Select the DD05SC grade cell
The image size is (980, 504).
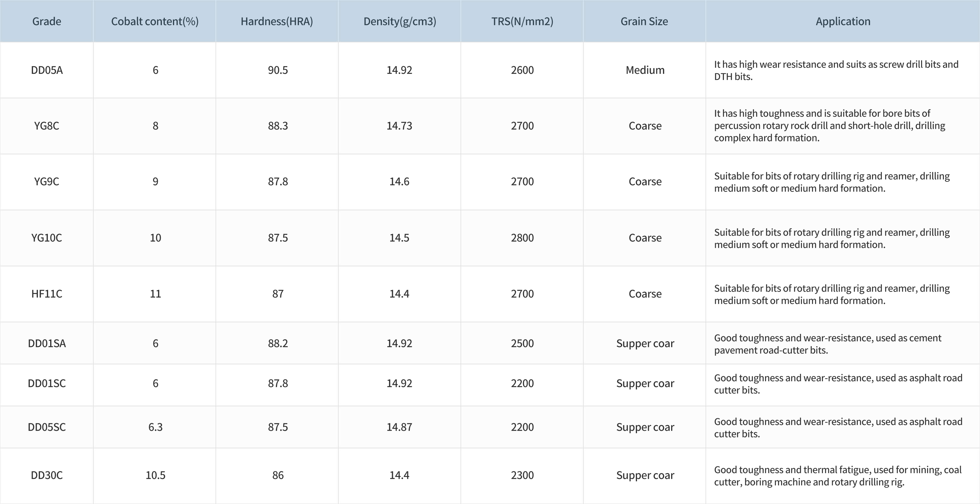coord(46,427)
